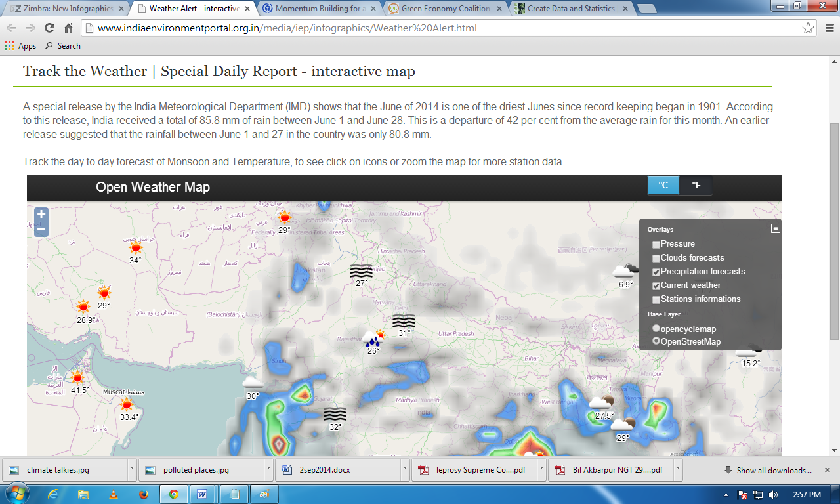840x504 pixels.
Task: Click Show all downloads link
Action: [774, 471]
